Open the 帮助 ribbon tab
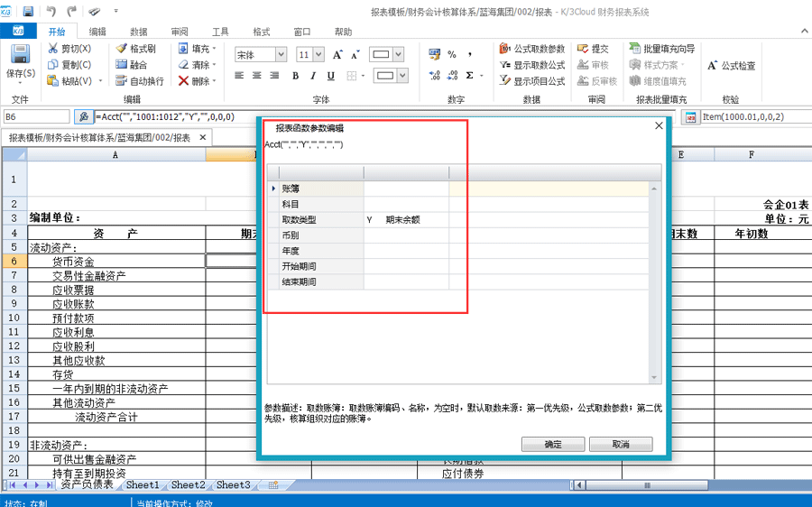Screen dimensions: 812x507 click(343, 32)
